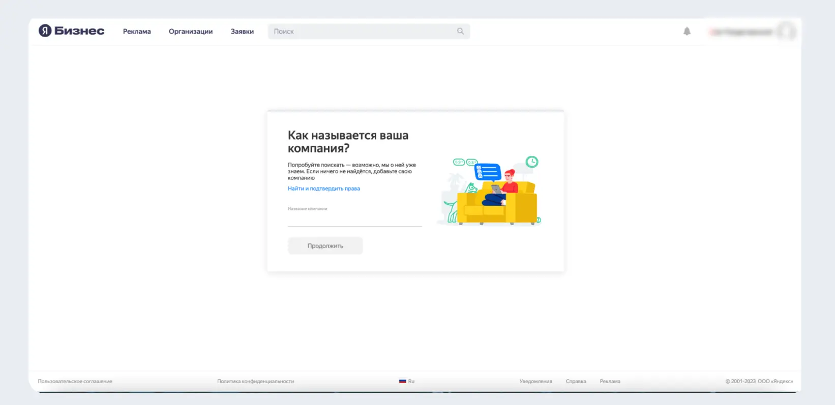Open the Заявки menu item
The height and width of the screenshot is (406, 836).
click(242, 31)
